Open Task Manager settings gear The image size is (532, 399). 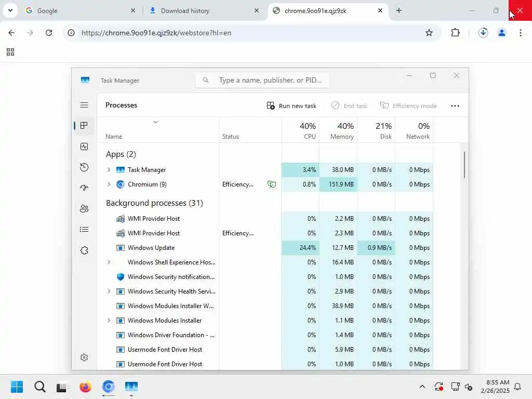tap(84, 357)
